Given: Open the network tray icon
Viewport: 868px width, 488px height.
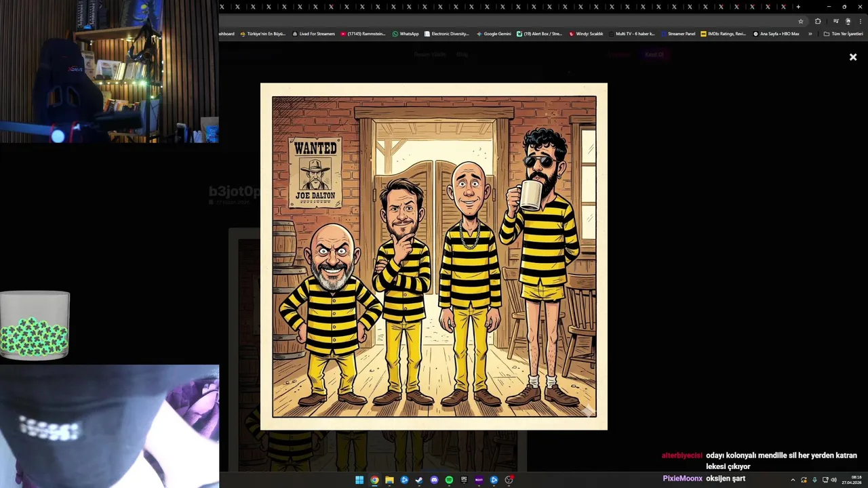Looking at the screenshot, I should point(825,480).
